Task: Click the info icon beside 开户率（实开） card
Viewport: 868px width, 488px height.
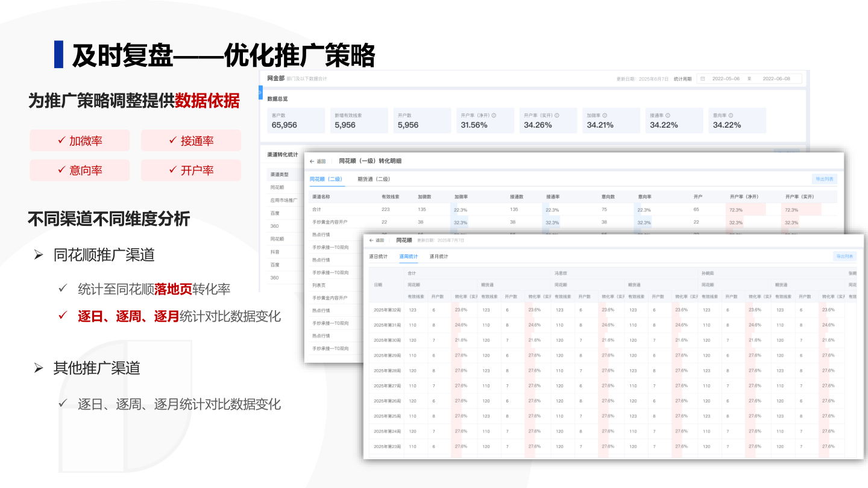Action: click(557, 115)
